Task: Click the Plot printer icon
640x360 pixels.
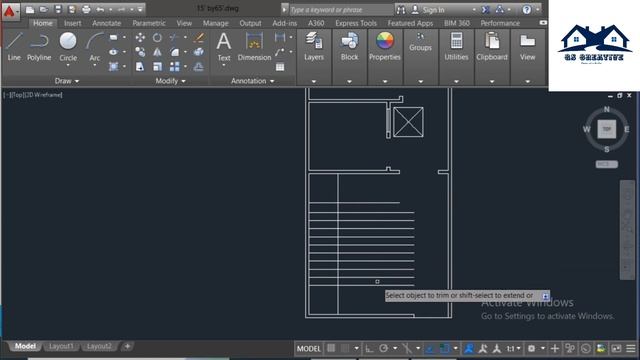Action: pyautogui.click(x=86, y=9)
